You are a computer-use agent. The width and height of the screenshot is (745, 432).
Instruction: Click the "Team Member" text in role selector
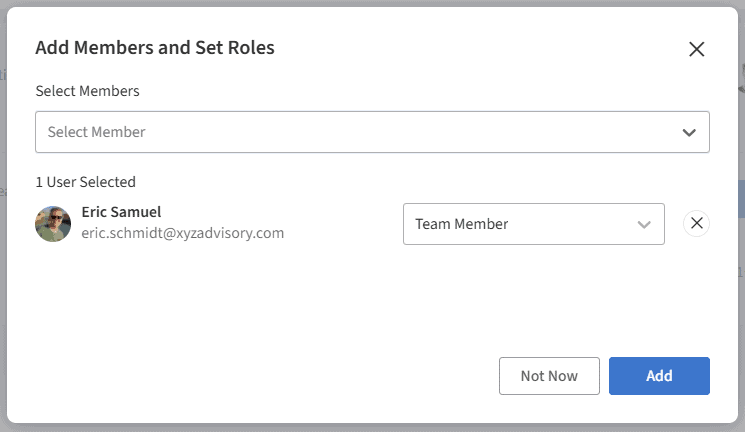462,224
